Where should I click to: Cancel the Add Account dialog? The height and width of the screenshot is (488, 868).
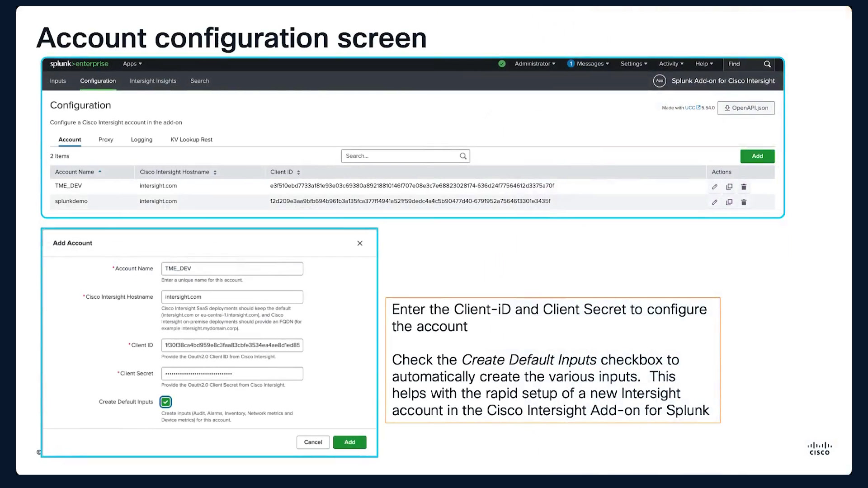[313, 442]
